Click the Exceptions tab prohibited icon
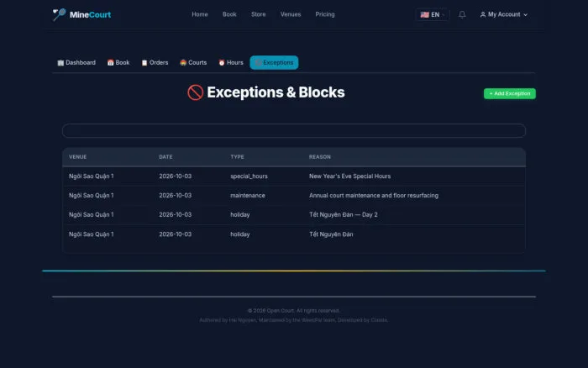This screenshot has height=368, width=588. 259,63
